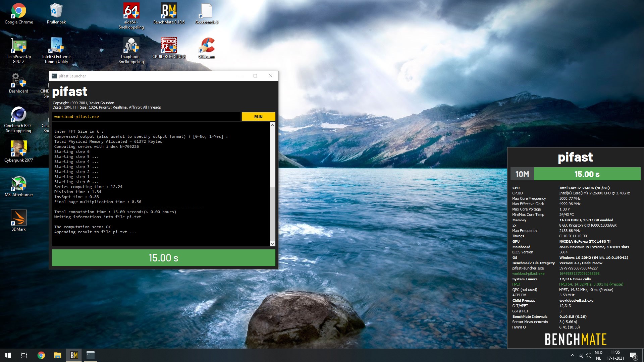Click console scrollbar down arrow
This screenshot has width=644, height=362.
pos(272,244)
